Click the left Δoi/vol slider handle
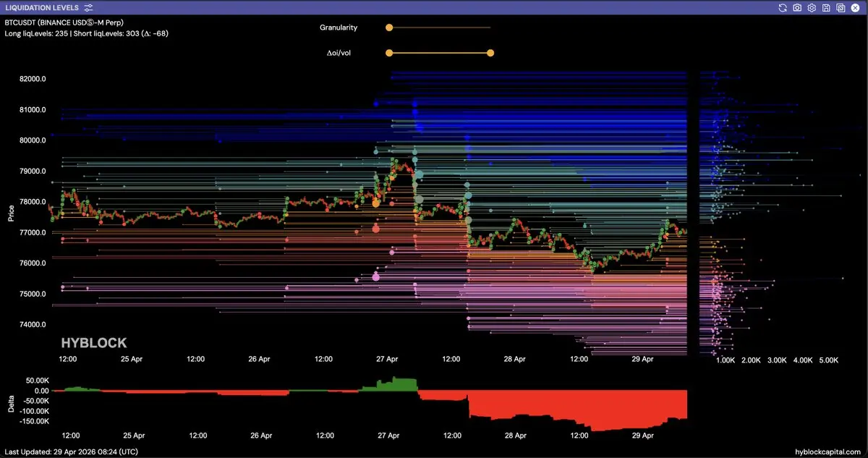 389,53
